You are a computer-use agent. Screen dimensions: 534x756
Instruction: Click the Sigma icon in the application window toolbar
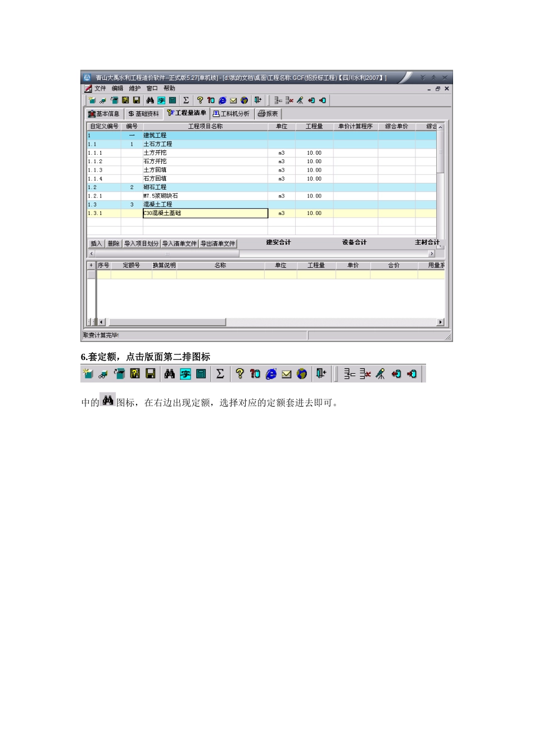186,101
